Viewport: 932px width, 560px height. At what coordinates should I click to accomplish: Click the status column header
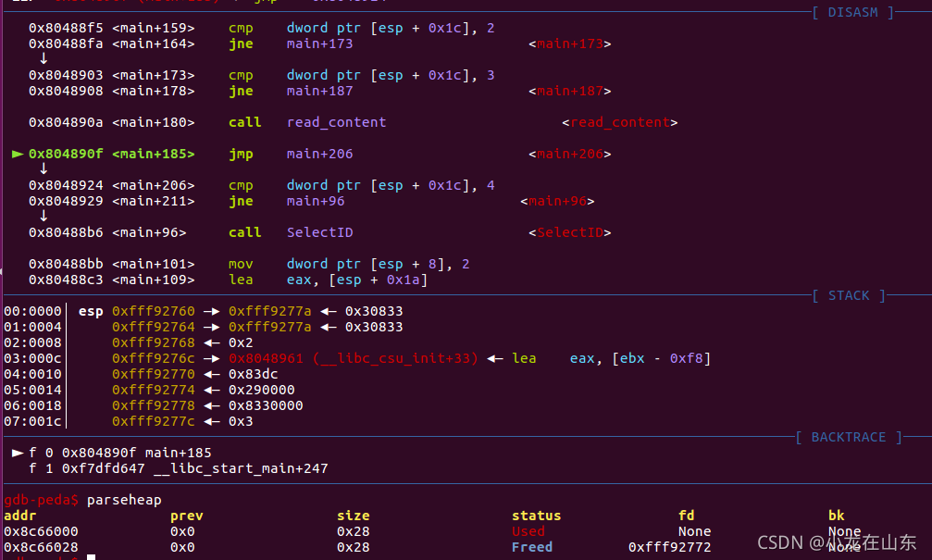coord(536,516)
